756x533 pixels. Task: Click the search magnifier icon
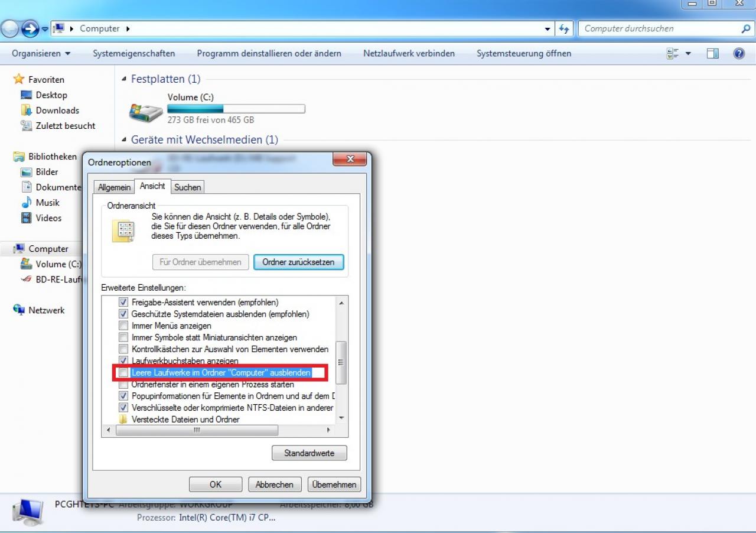point(746,28)
